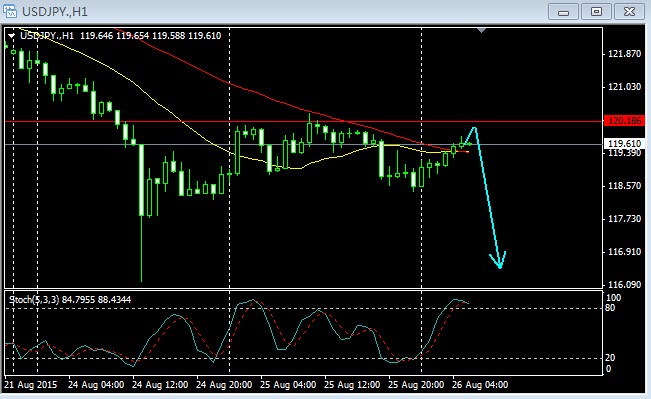Click the stochastic 20 level label
The width and height of the screenshot is (651, 399).
tap(610, 357)
